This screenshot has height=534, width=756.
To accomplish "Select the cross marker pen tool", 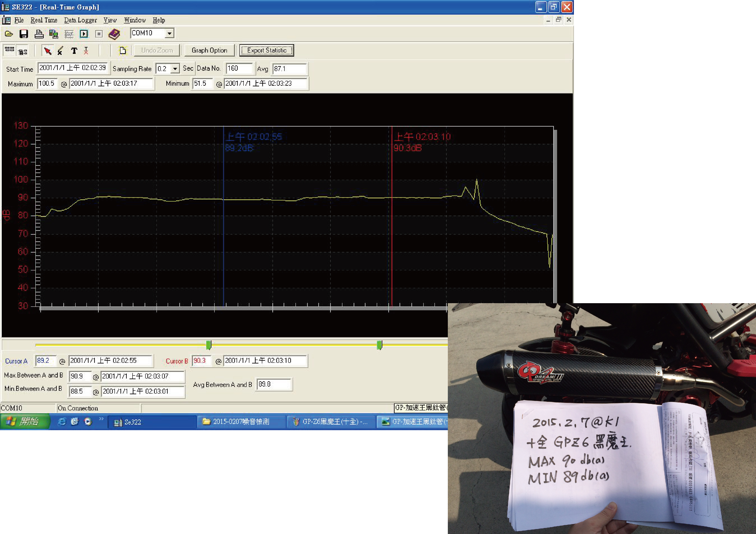I will (60, 51).
